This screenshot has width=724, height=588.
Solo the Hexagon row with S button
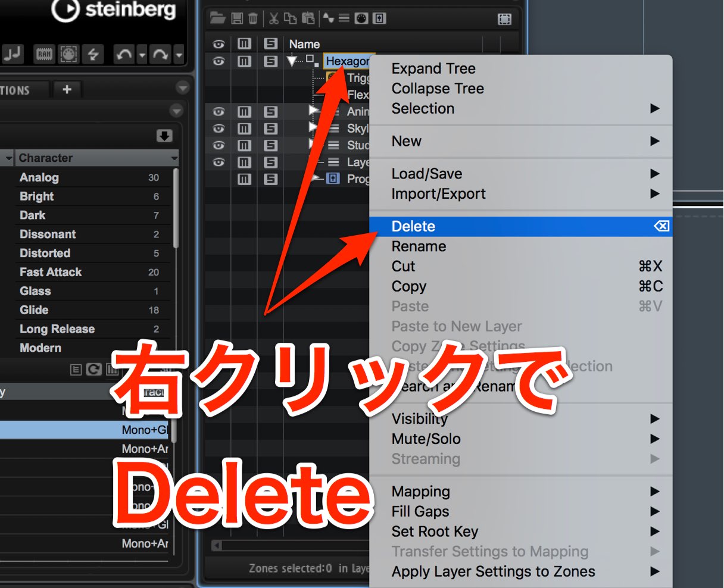point(271,61)
